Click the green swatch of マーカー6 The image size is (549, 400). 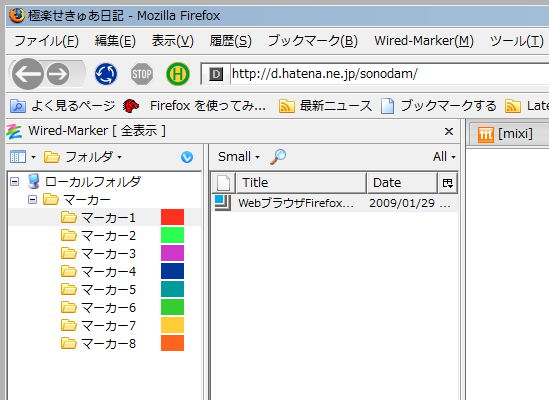(x=172, y=307)
